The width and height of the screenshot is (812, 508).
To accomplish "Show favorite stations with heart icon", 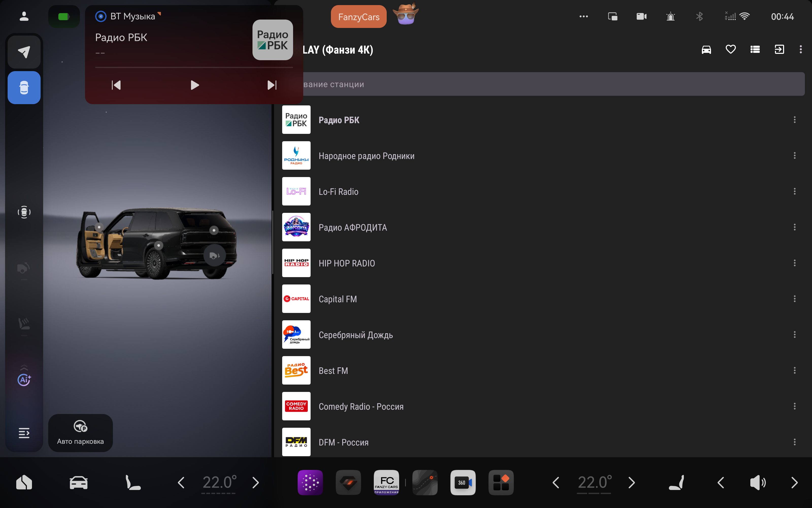I will [x=731, y=49].
